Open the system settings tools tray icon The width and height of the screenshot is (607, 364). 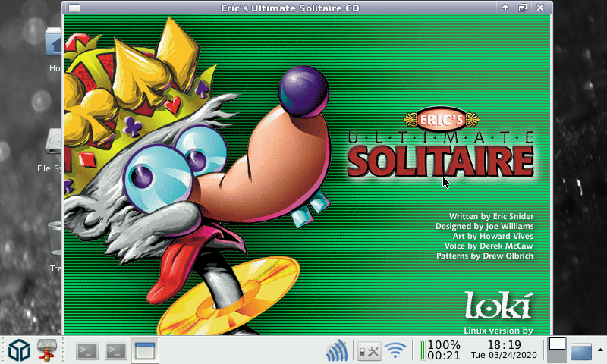tap(369, 351)
